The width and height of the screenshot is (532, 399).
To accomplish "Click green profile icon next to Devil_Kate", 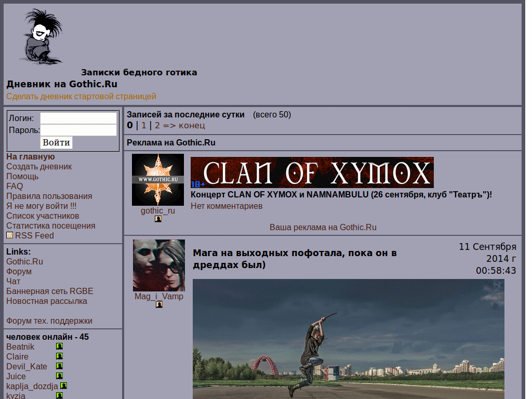I will pos(59,366).
